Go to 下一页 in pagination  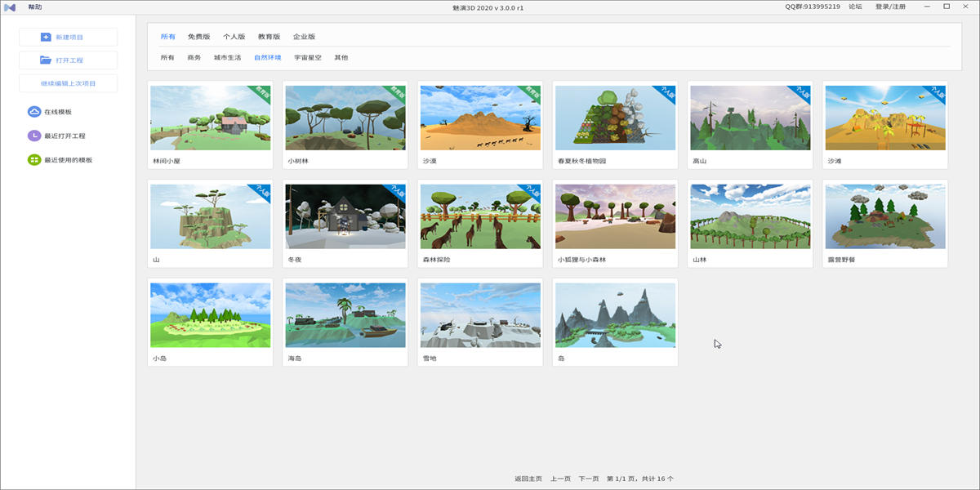(x=589, y=479)
